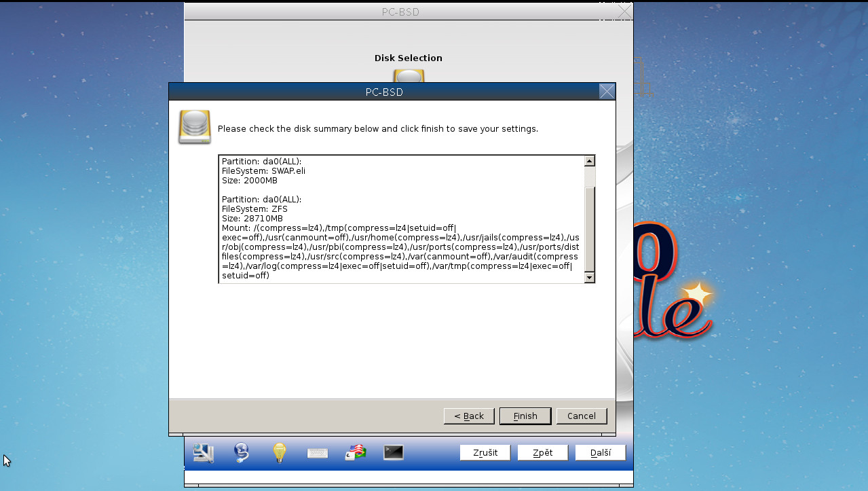The height and width of the screenshot is (491, 868).
Task: Open the keyboard layout settings icon
Action: [317, 452]
